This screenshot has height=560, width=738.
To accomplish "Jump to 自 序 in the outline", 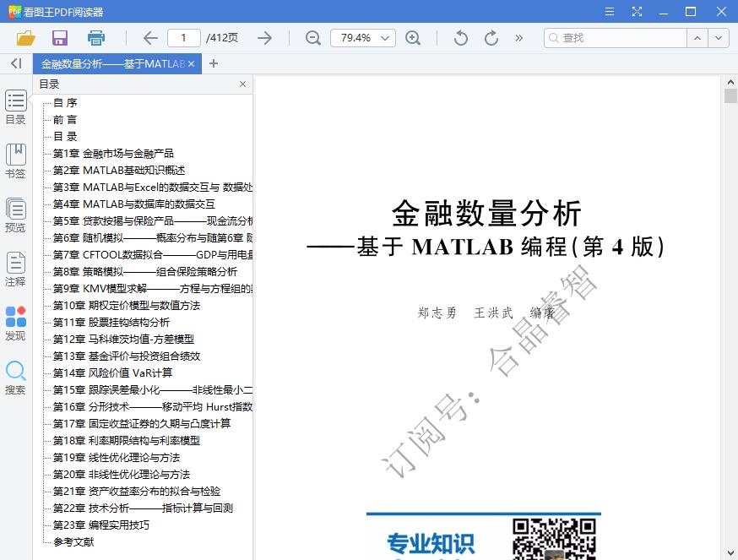I will pyautogui.click(x=65, y=103).
